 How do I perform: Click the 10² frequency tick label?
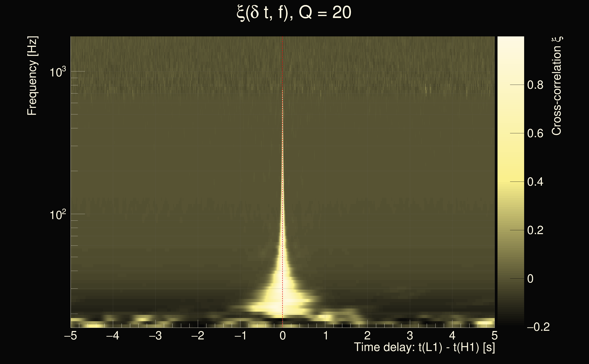click(x=58, y=214)
